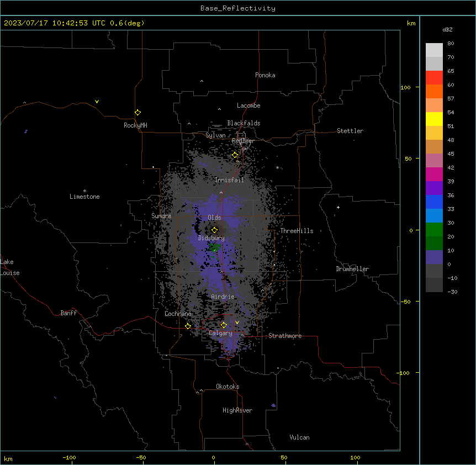Select the blue 36-33 dBZ legend swatch
The width and height of the screenshot is (476, 465).
[x=434, y=202]
